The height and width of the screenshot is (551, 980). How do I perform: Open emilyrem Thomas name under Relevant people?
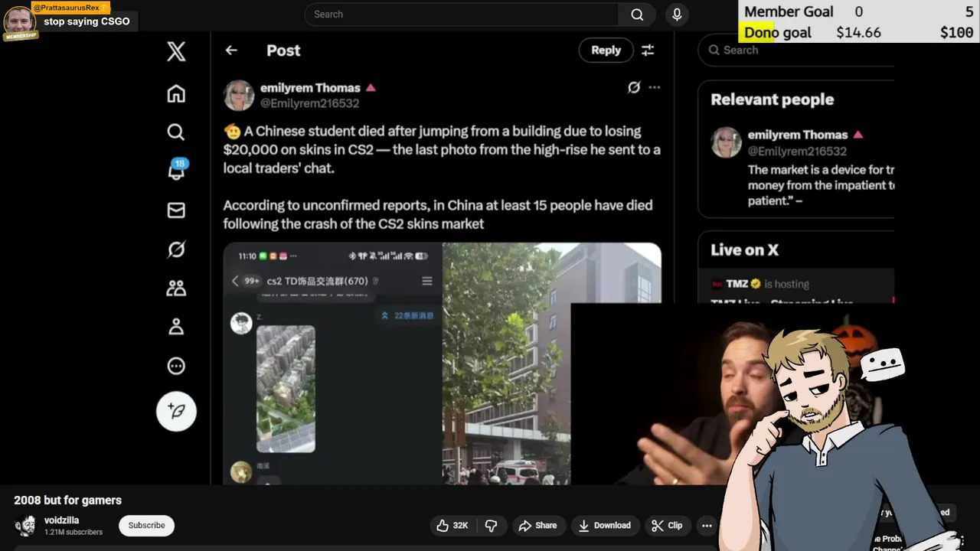pyautogui.click(x=798, y=135)
